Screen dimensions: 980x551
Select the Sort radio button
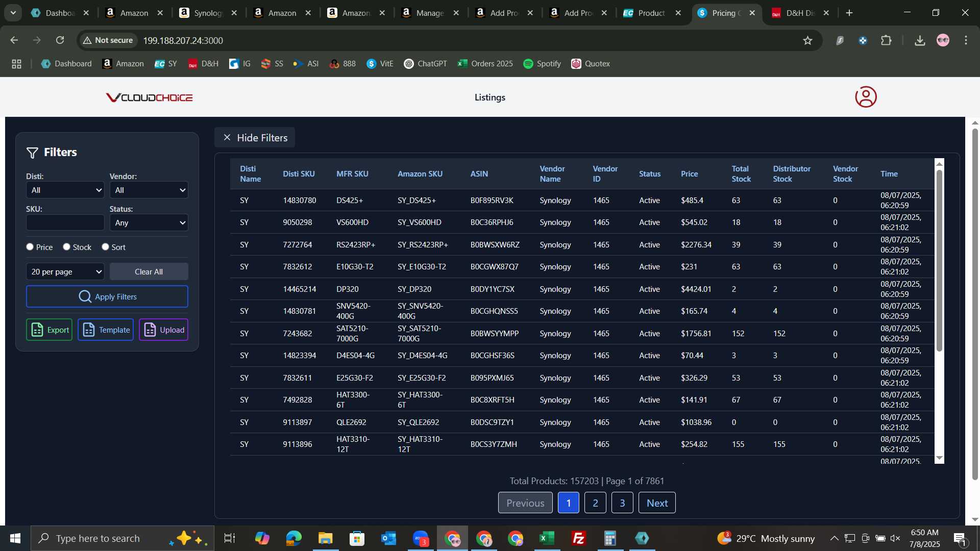click(x=105, y=247)
